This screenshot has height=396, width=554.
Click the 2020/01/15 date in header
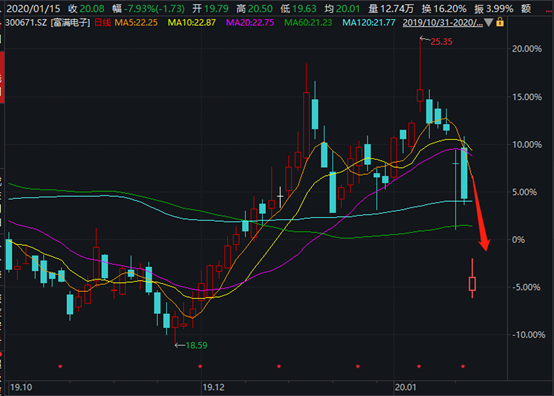click(x=33, y=8)
